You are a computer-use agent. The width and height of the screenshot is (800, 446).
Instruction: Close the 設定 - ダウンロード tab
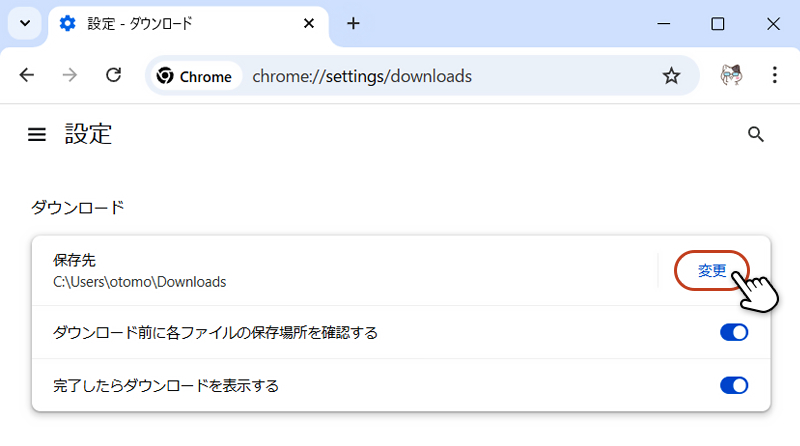coord(309,23)
